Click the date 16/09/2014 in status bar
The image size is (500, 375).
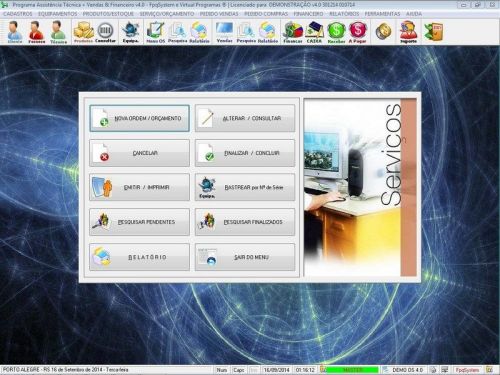coord(276,370)
